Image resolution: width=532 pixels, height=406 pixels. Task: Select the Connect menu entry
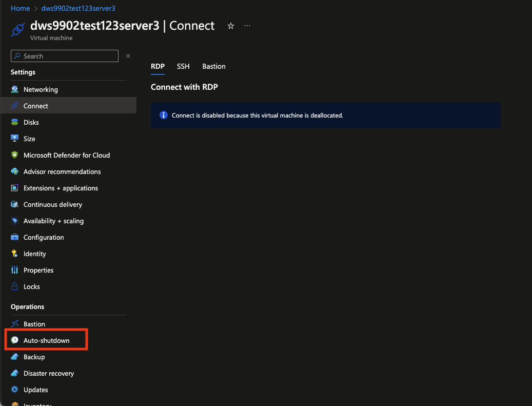pyautogui.click(x=69, y=106)
